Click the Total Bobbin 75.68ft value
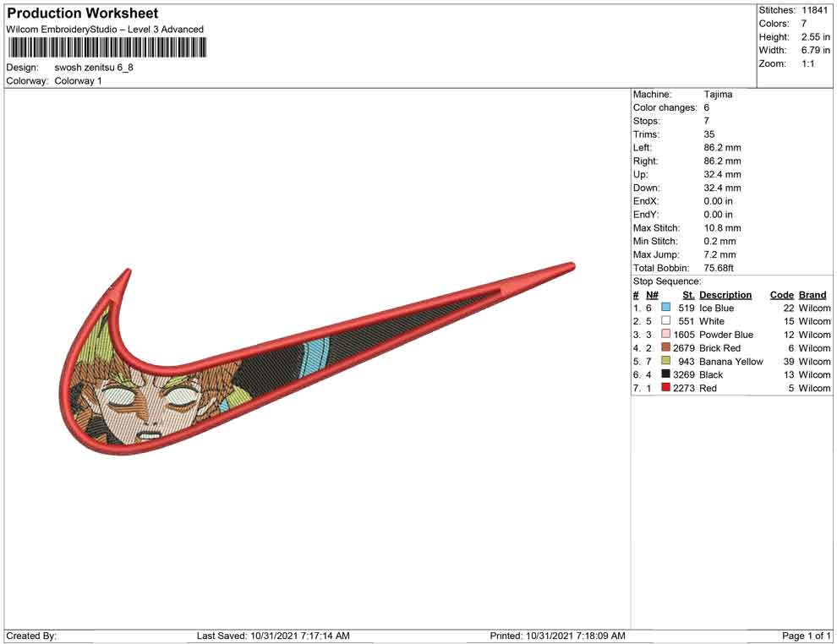 coord(719,268)
